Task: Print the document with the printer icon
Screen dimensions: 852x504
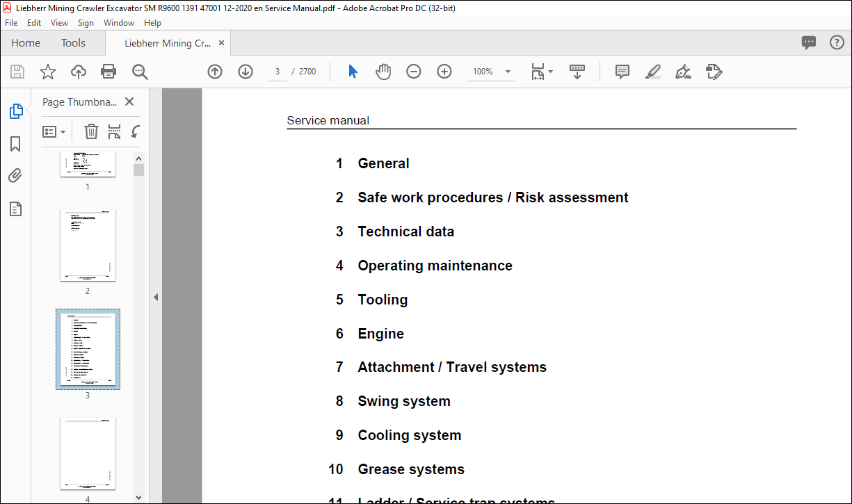Action: (108, 72)
